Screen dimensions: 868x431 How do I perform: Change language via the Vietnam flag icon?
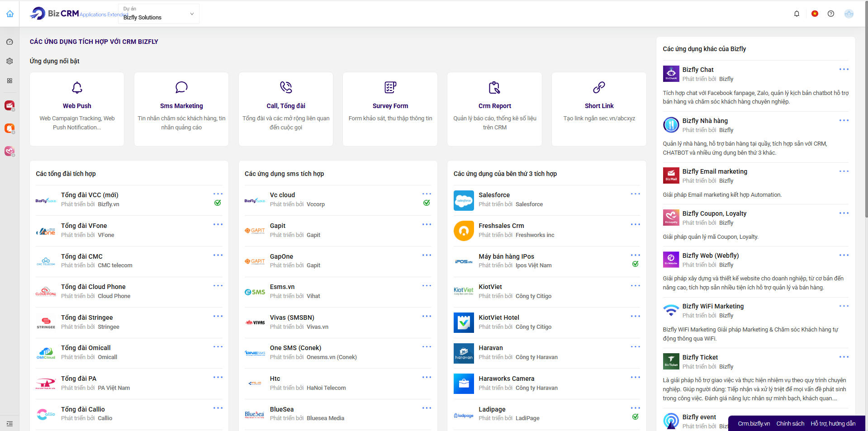tap(815, 14)
